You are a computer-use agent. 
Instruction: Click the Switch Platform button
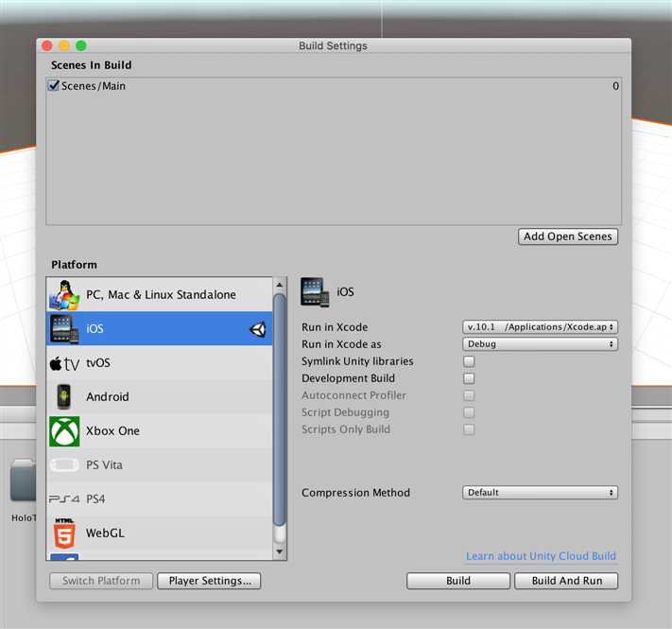[101, 581]
